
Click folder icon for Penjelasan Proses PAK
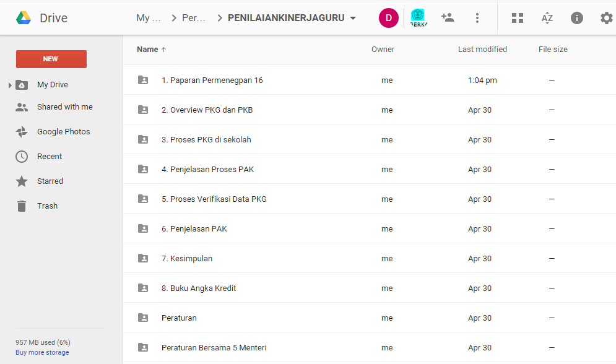143,169
